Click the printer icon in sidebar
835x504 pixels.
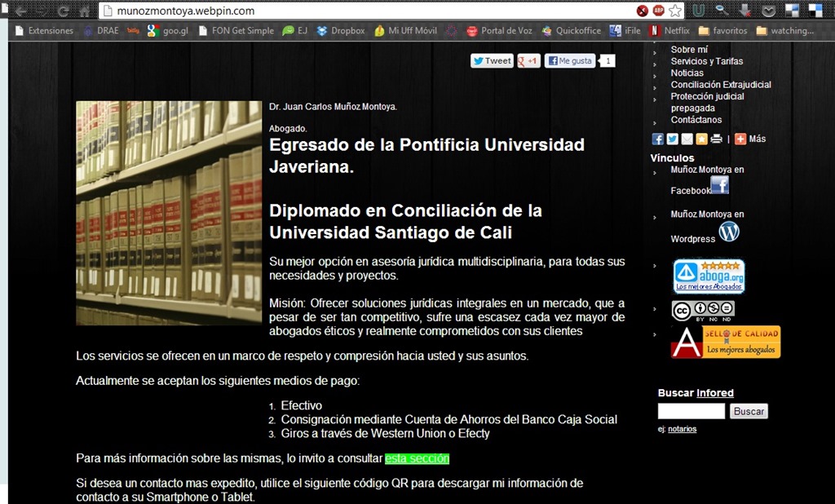pyautogui.click(x=715, y=139)
